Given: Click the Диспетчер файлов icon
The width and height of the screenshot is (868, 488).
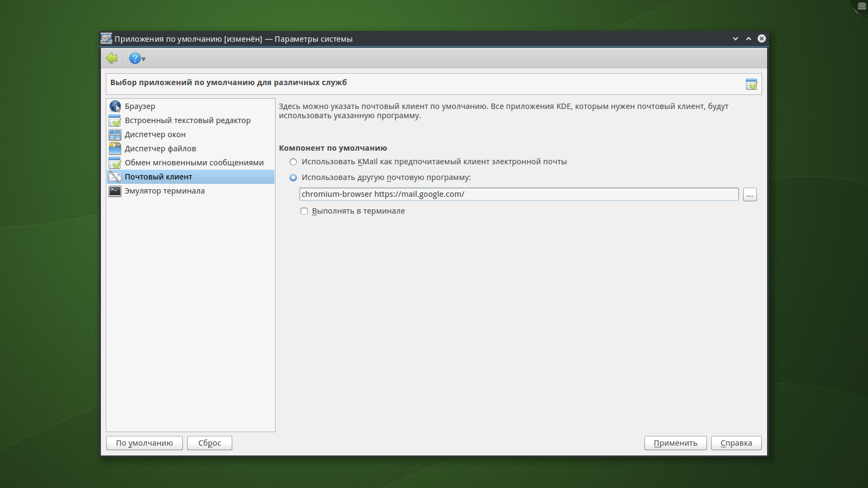Looking at the screenshot, I should [115, 149].
